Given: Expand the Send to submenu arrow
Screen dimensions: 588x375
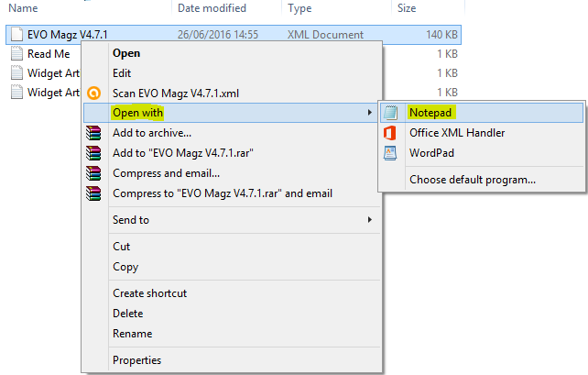Looking at the screenshot, I should 370,220.
